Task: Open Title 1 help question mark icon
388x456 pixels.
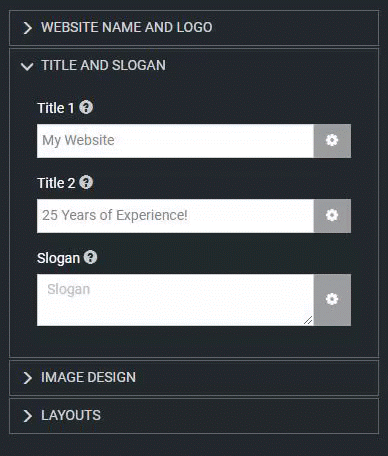Action: click(x=86, y=107)
